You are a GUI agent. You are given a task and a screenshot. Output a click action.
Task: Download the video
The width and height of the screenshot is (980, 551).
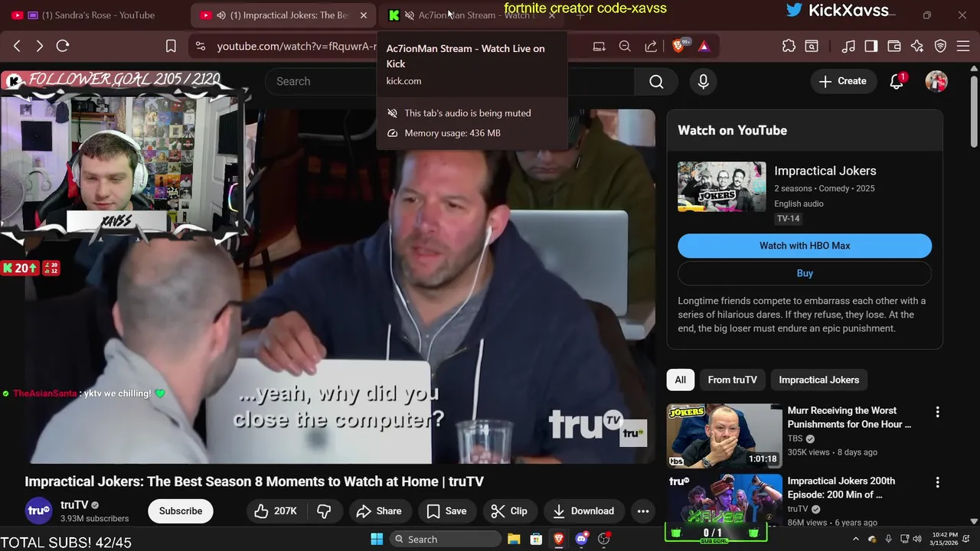(583, 511)
